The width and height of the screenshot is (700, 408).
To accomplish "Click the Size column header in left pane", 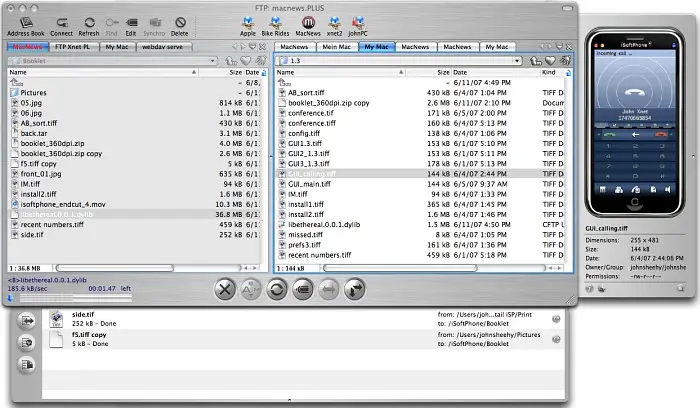I will (221, 72).
